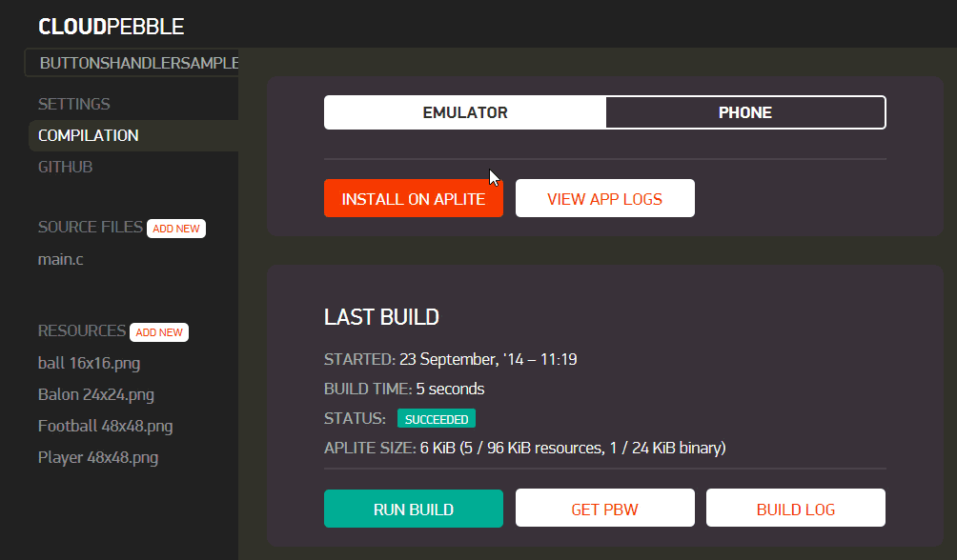This screenshot has height=560, width=957.
Task: Add new resource
Action: tap(159, 332)
